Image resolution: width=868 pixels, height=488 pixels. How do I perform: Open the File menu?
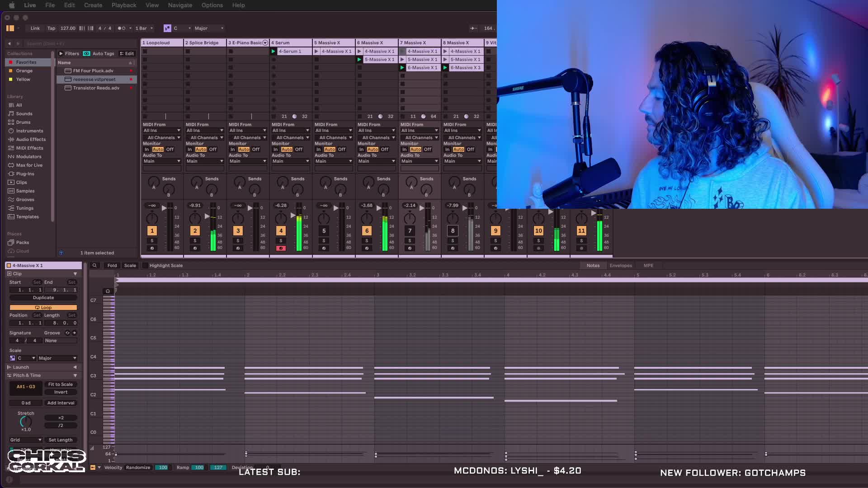pyautogui.click(x=50, y=5)
